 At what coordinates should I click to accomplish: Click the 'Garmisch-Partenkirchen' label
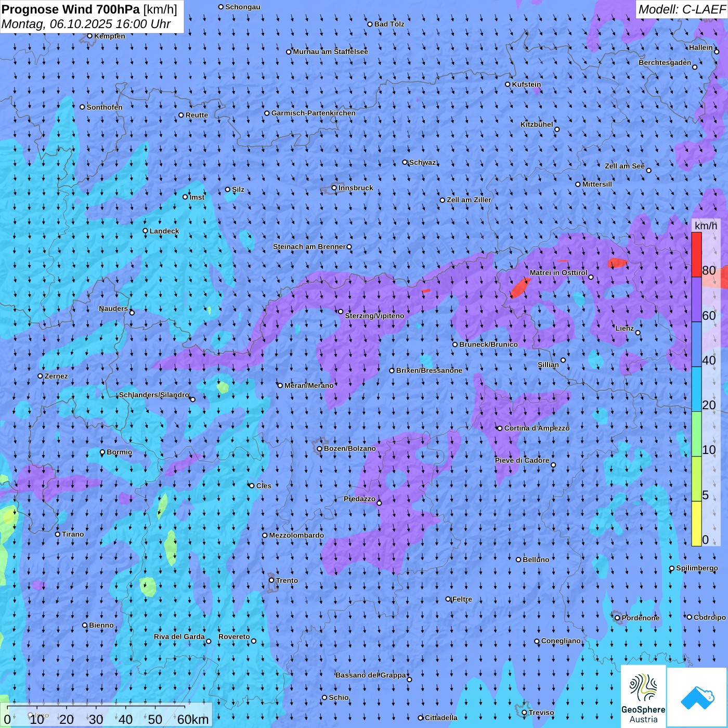314,113
